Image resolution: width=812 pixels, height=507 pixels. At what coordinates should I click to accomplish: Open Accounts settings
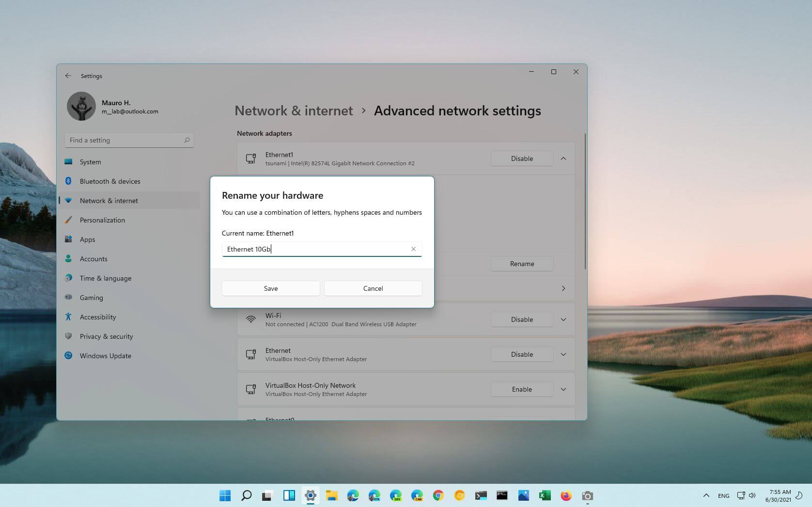(93, 258)
